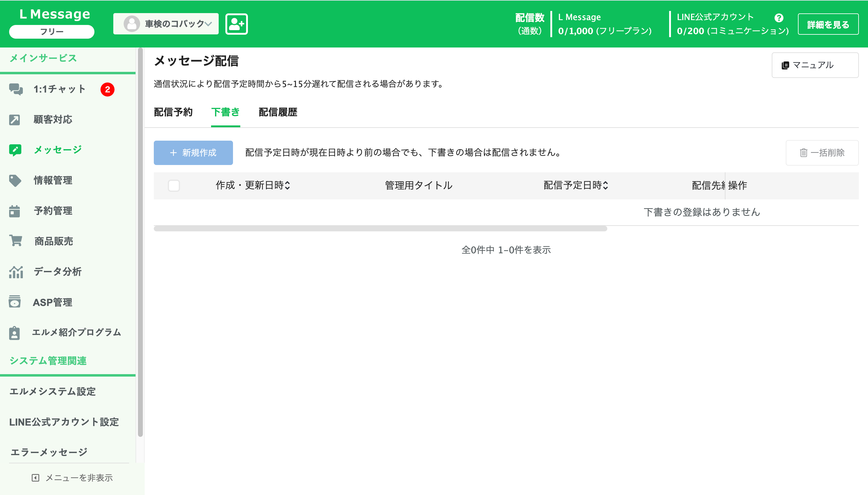The width and height of the screenshot is (868, 495).
Task: Open the マニュアル button
Action: (815, 65)
